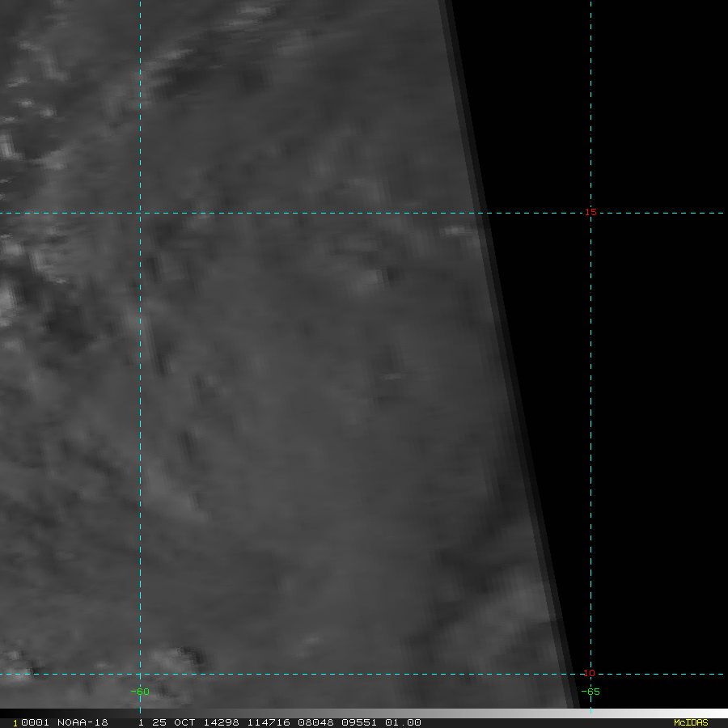The height and width of the screenshot is (728, 728).
Task: Click the grayscale enhancement bar at bottom
Action: pyautogui.click(x=364, y=713)
